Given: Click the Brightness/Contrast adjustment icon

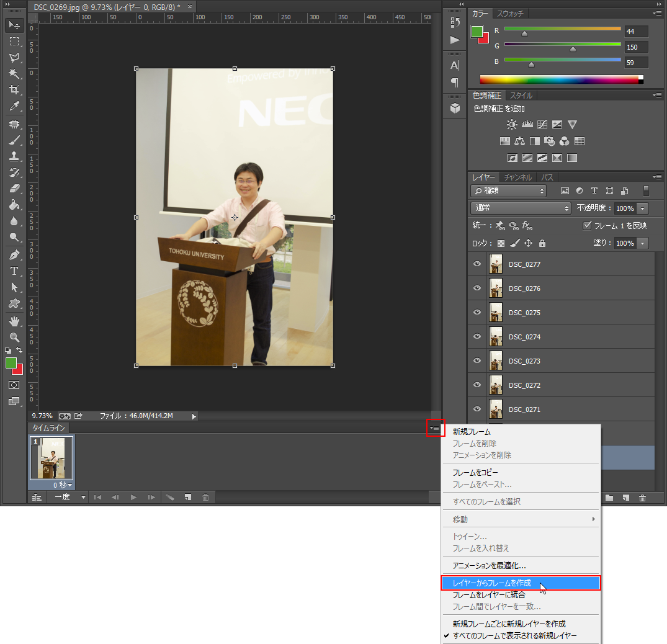Looking at the screenshot, I should click(x=512, y=124).
